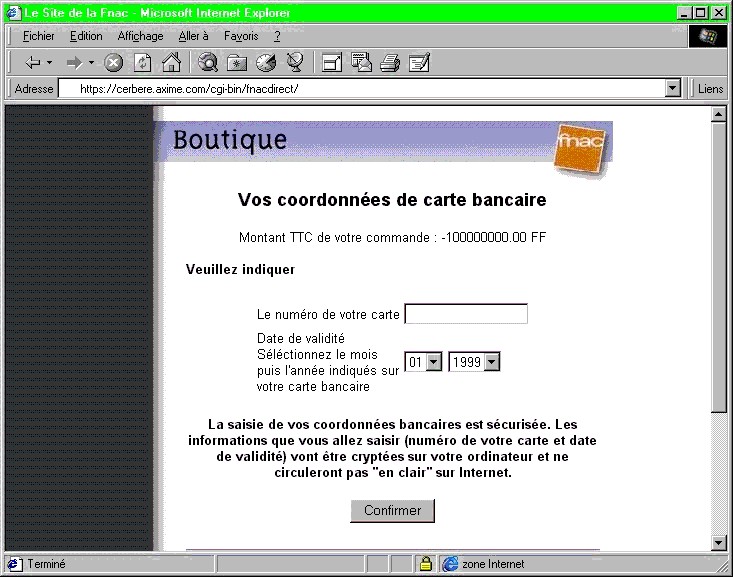
Task: Click the heading Vos coordonnées de carte bancaire
Action: 392,200
